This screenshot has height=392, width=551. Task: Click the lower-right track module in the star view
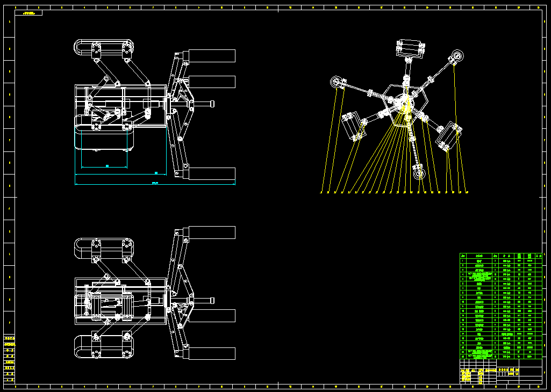tap(449, 136)
